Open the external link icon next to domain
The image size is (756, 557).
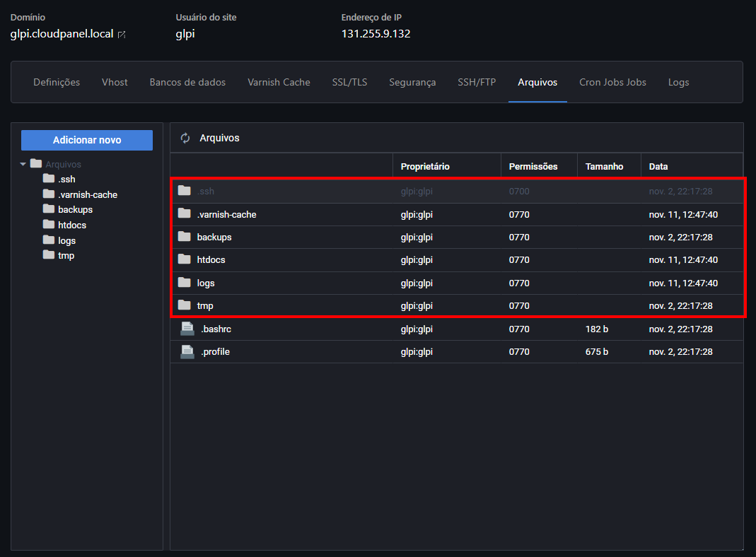tap(122, 35)
